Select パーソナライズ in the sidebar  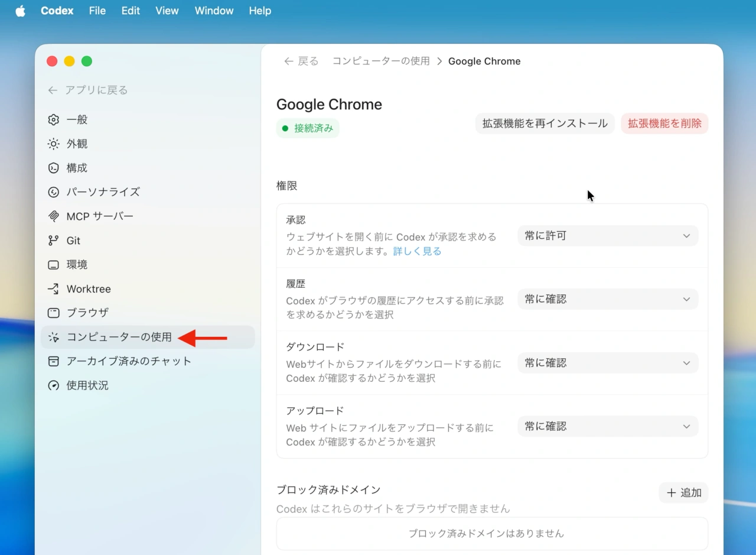(x=148, y=192)
